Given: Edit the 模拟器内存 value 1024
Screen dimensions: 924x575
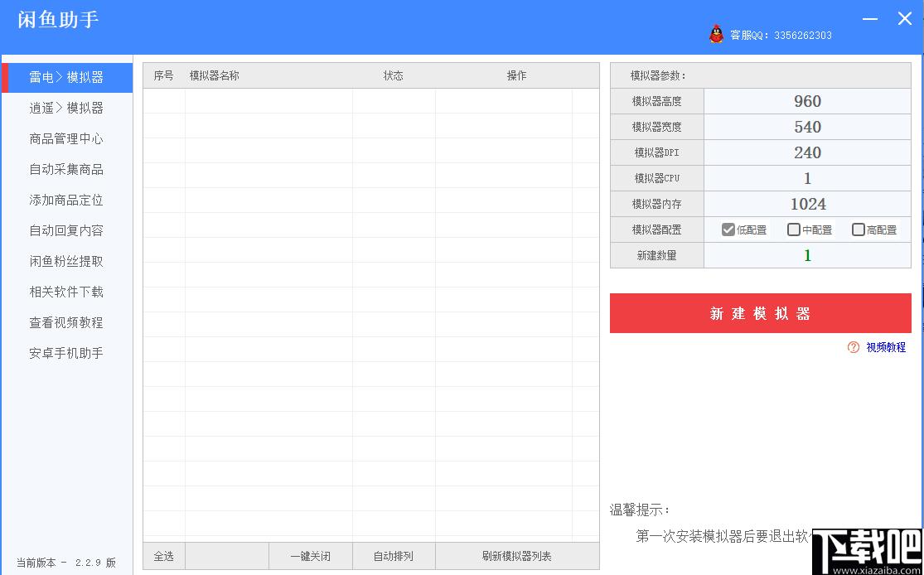Looking at the screenshot, I should [807, 205].
